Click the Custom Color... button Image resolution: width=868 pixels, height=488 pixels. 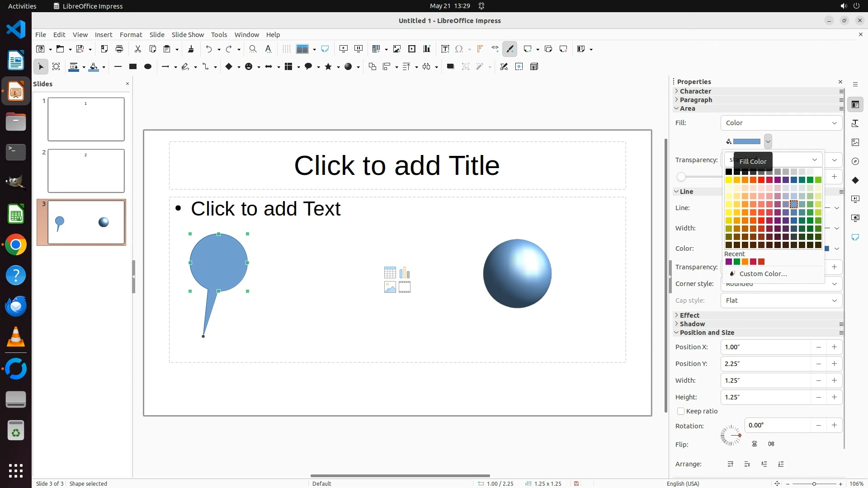(x=763, y=274)
